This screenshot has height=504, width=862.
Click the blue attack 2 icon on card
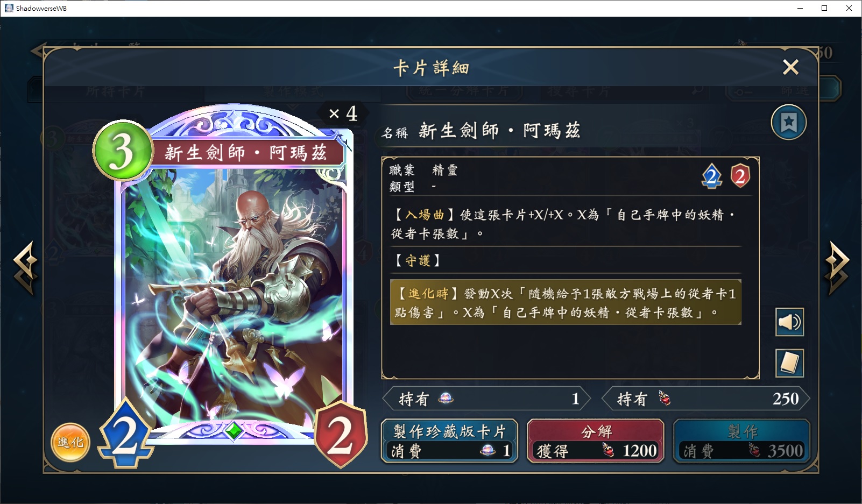[x=125, y=434]
